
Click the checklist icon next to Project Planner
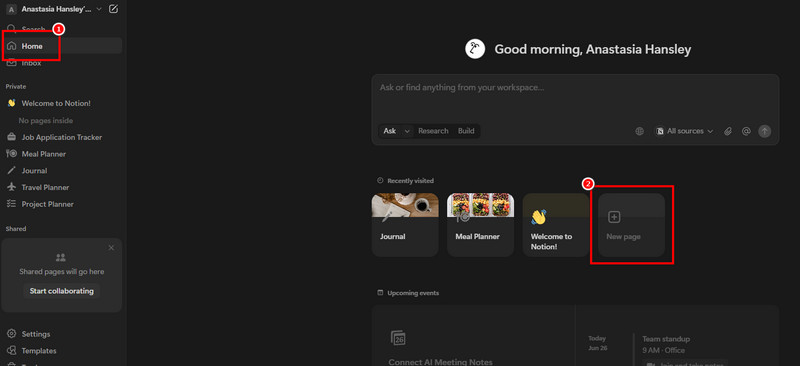tap(11, 204)
